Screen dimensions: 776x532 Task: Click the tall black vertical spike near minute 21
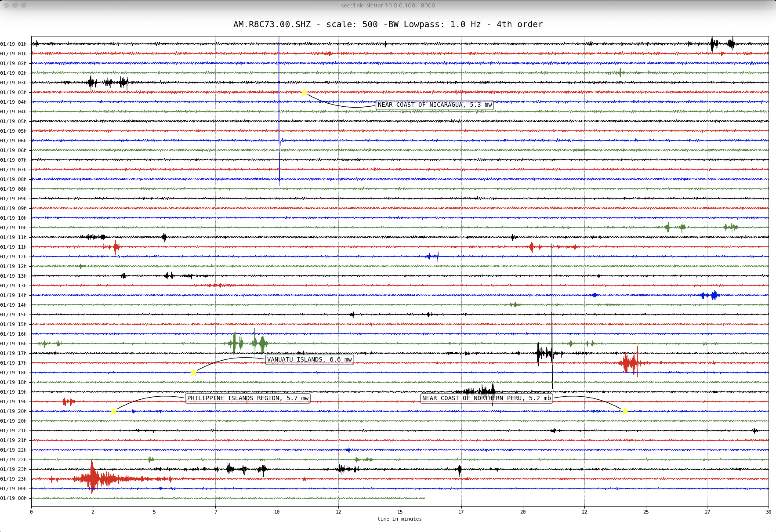552,316
